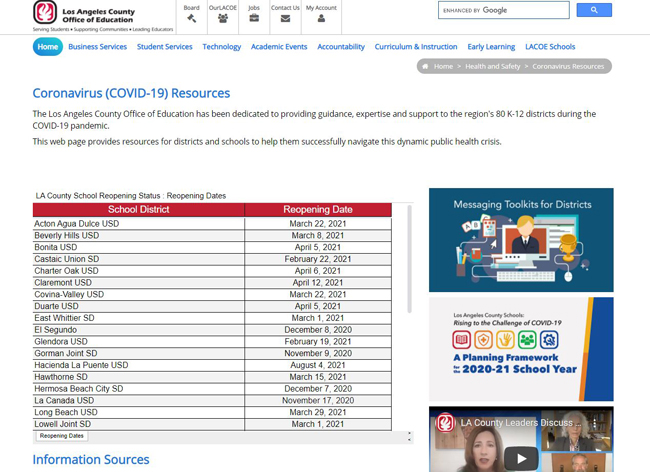Click the Health and Safety breadcrumb link
Screen dimensions: 650x472
click(492, 66)
